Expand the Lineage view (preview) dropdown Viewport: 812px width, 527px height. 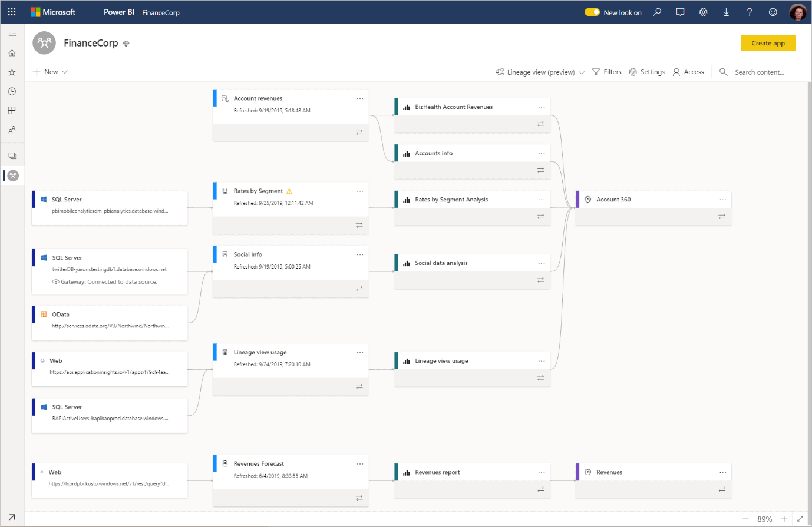tap(540, 72)
